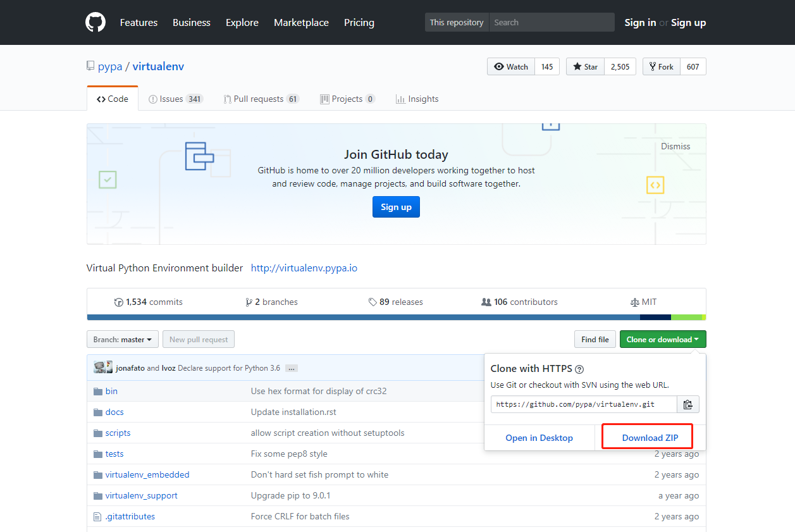795x532 pixels.
Task: View the 106 contributors
Action: 520,302
